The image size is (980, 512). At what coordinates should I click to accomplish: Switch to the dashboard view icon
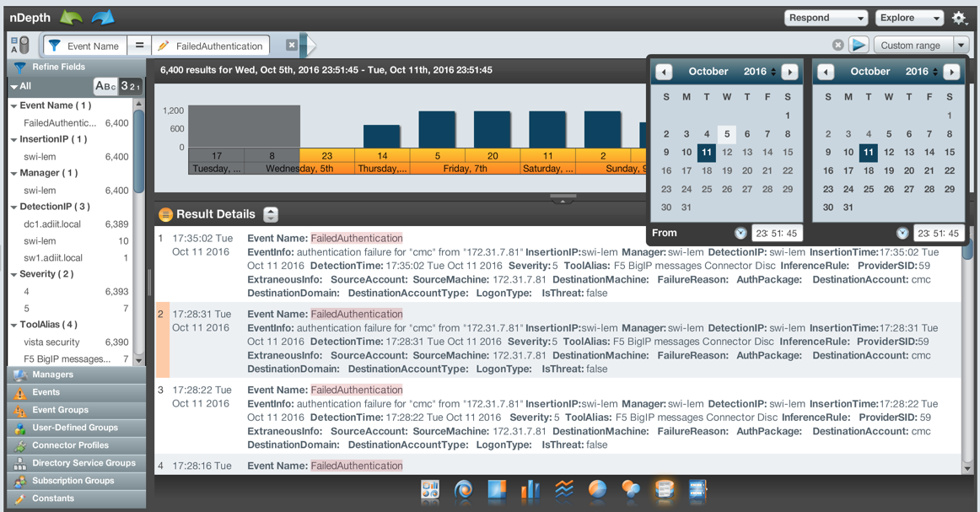point(430,490)
